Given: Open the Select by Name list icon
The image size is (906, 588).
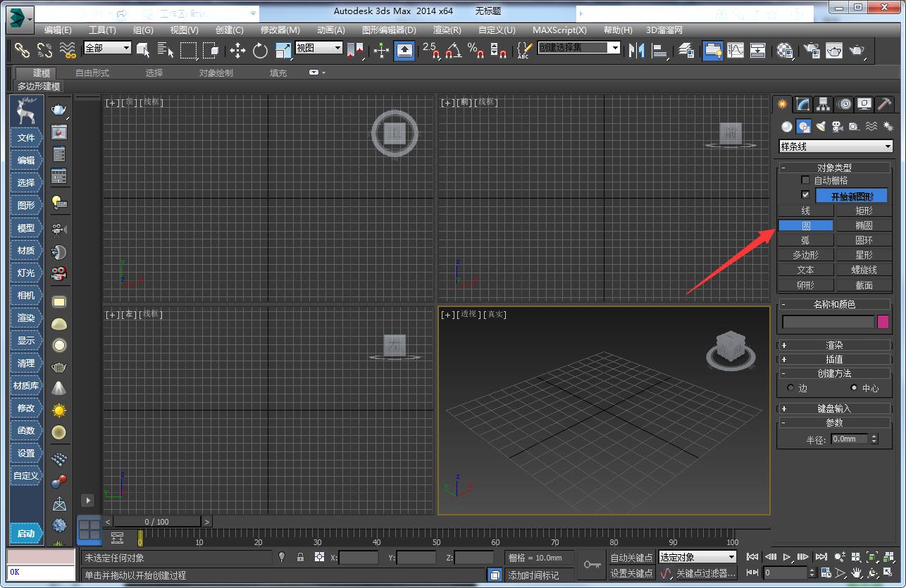Looking at the screenshot, I should pos(166,50).
